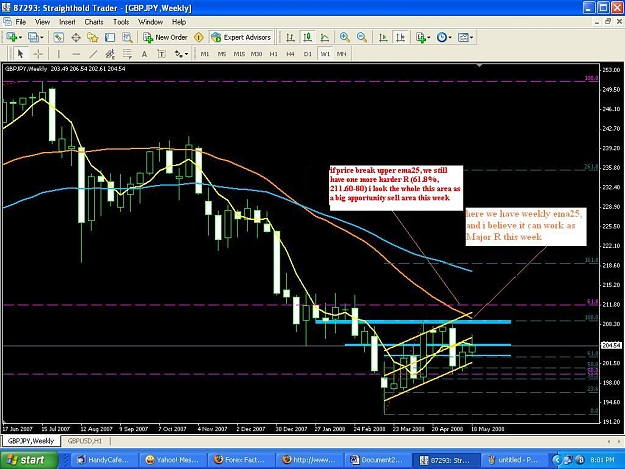Screen dimensions: 625x469
Task: Click the Periods clock icon
Action: [x=442, y=37]
